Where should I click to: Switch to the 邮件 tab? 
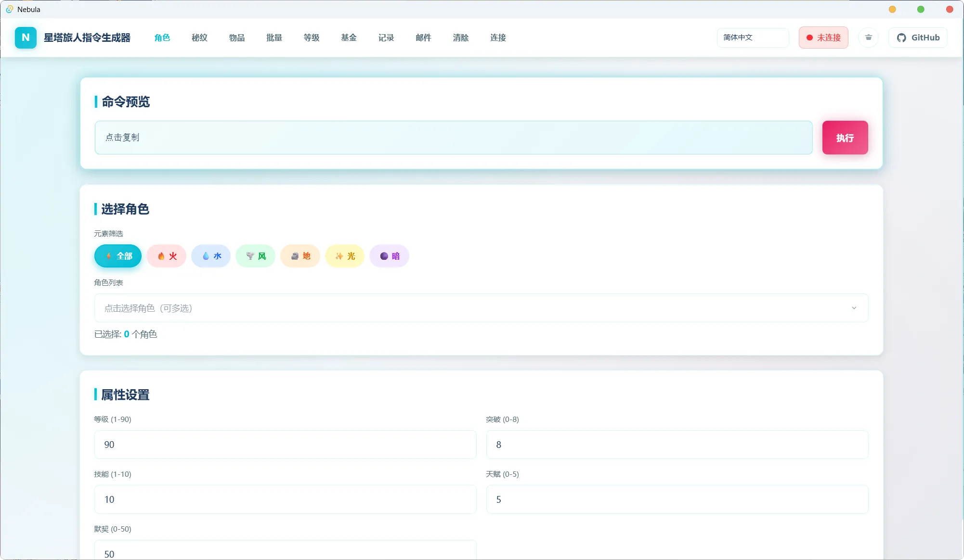point(423,38)
